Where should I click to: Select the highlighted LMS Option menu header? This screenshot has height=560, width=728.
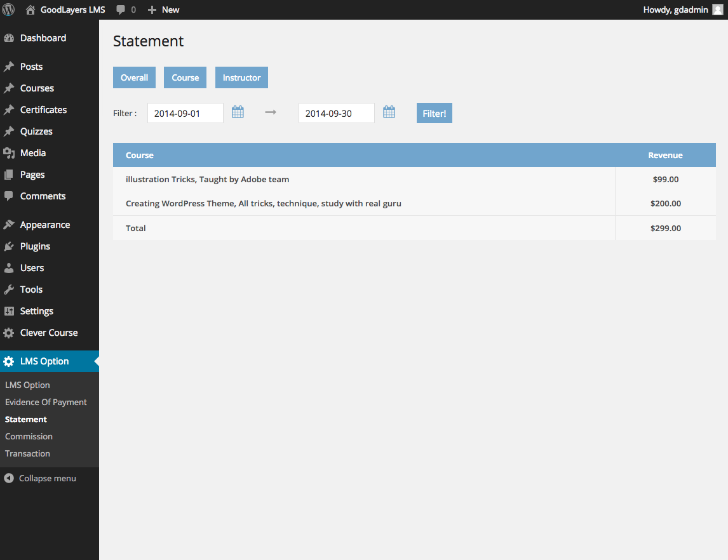[49, 361]
